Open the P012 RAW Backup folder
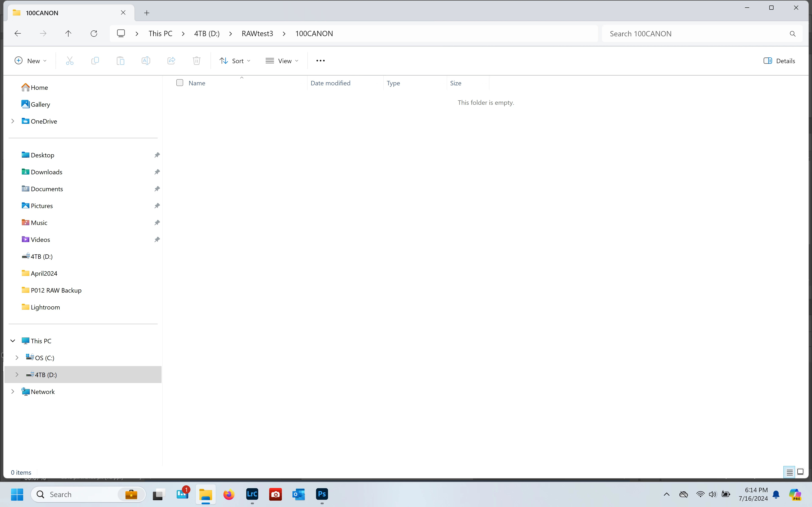 pyautogui.click(x=56, y=290)
